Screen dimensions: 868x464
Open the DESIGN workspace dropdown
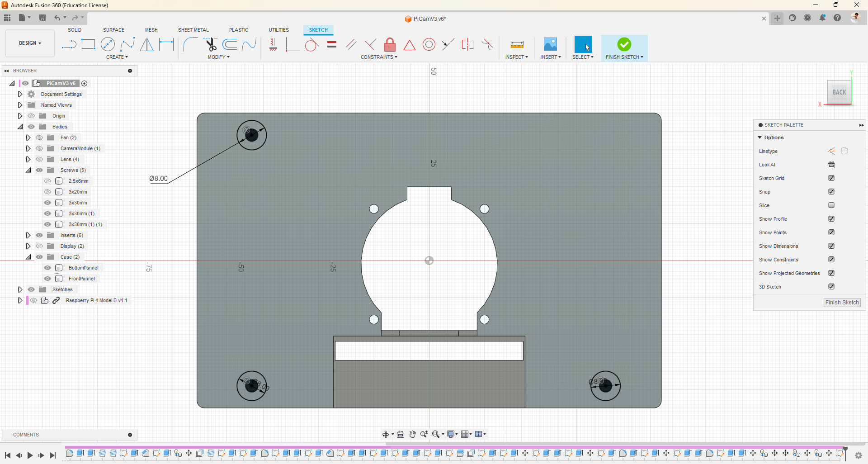[x=30, y=43]
